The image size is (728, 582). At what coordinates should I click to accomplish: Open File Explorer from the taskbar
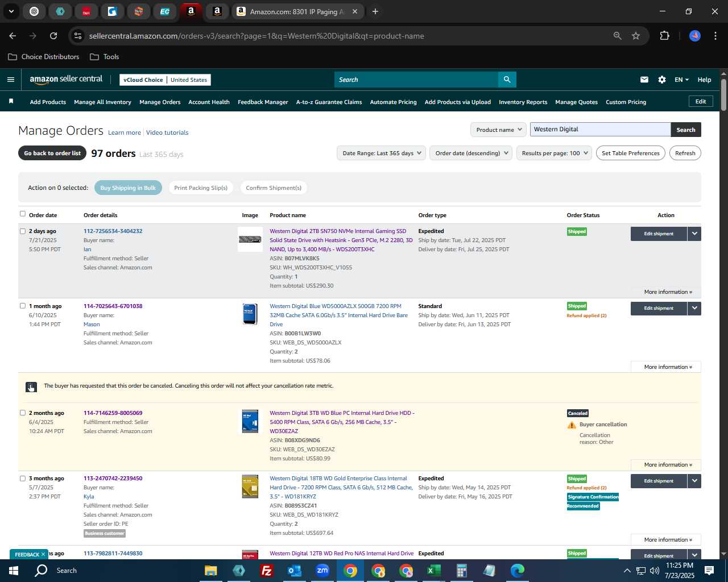[210, 571]
